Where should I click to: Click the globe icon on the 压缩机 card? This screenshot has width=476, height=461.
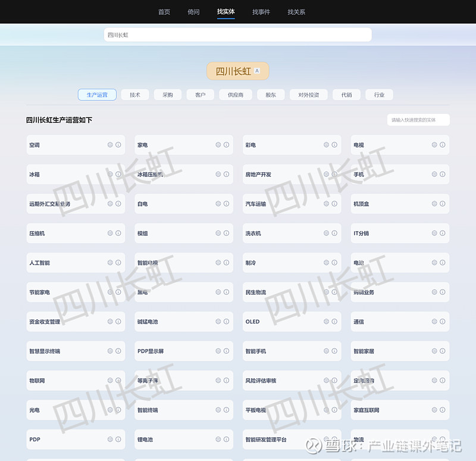tap(110, 233)
